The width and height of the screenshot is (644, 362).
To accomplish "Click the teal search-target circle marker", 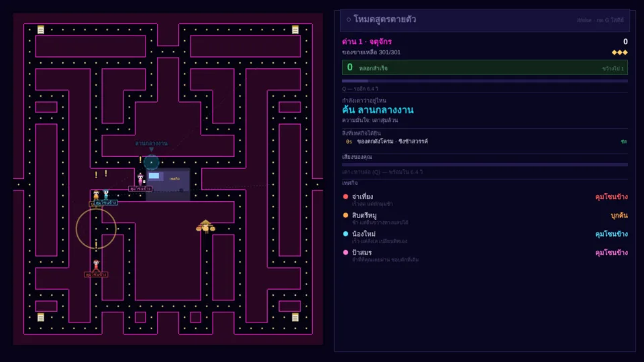I will coord(151,162).
